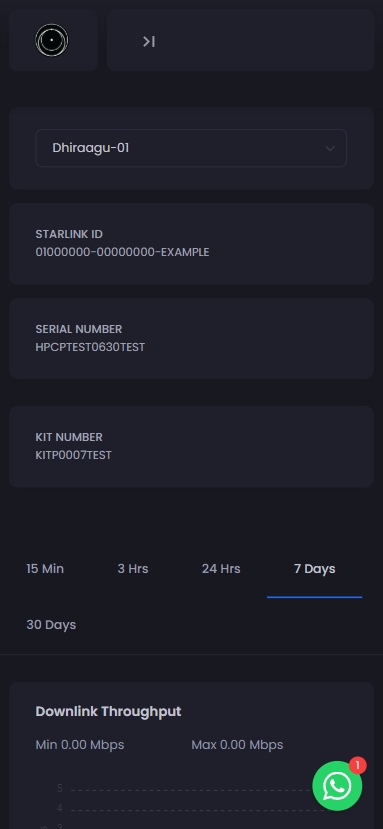Select kit value KITP0007TEST
Screen dimensions: 383x829
pyautogui.click(x=74, y=455)
